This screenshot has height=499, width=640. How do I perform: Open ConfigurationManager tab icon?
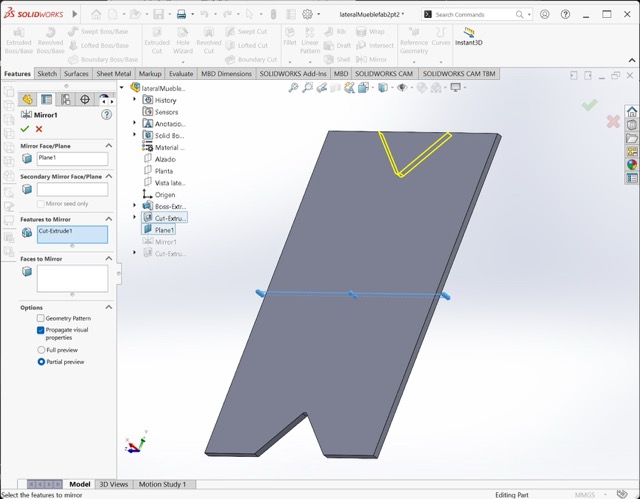point(66,99)
